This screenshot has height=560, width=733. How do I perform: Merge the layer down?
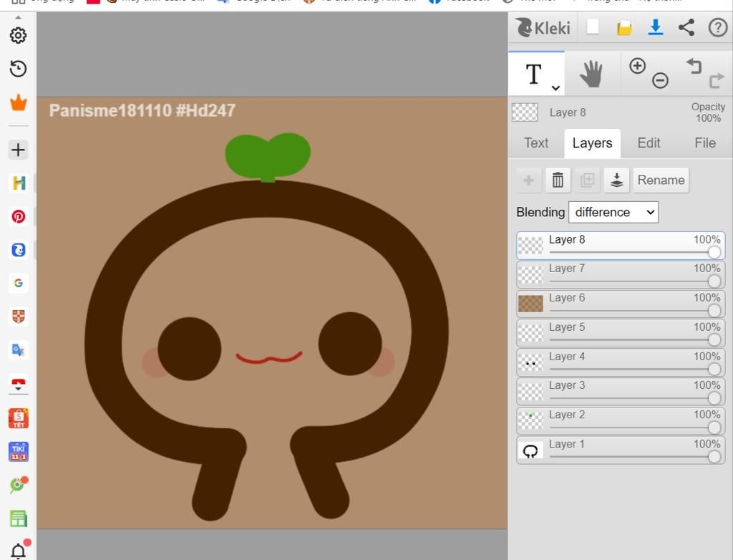[x=616, y=180]
